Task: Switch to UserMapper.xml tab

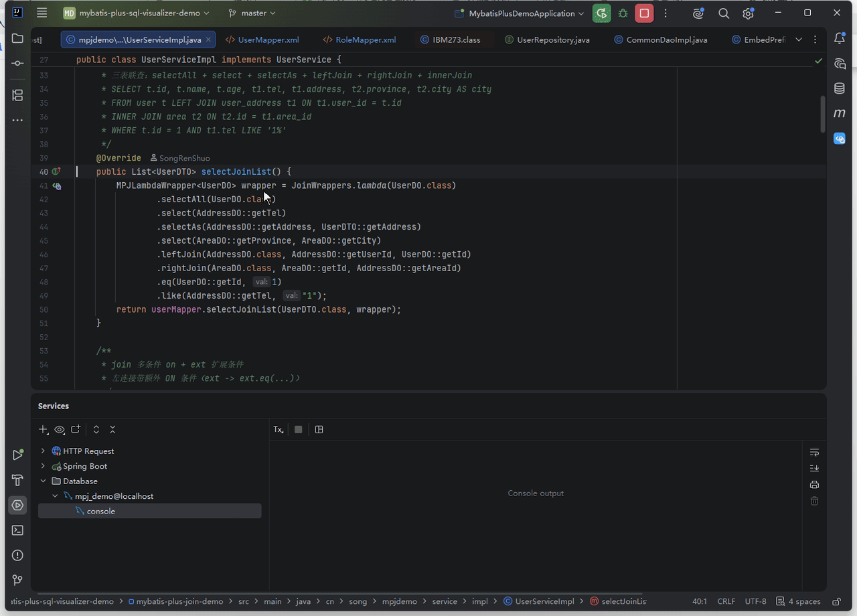Action: point(262,40)
